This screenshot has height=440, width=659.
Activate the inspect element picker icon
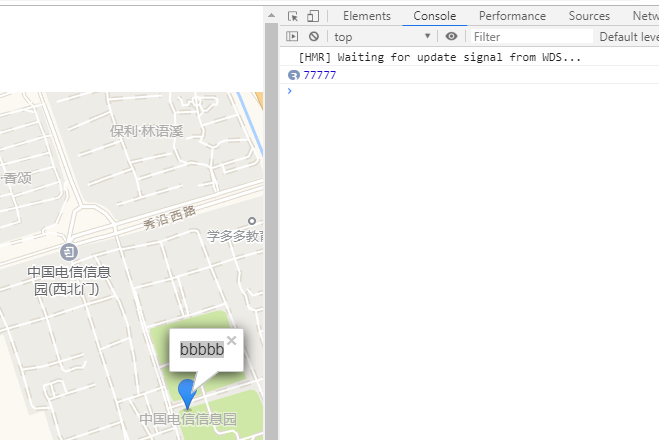(293, 16)
